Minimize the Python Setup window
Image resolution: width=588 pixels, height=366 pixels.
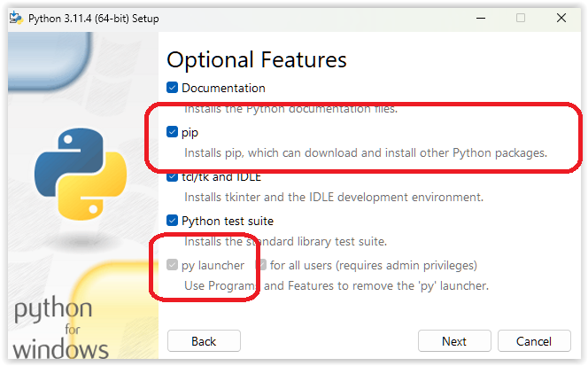point(481,18)
